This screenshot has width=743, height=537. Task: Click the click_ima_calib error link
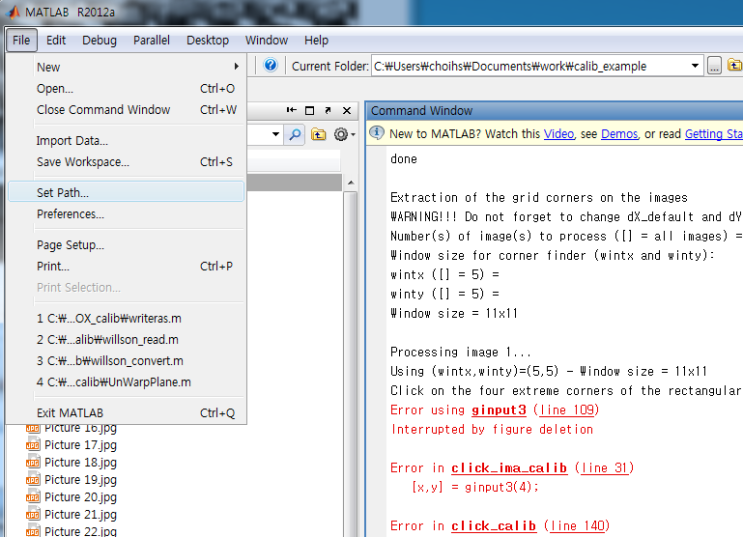(508, 468)
